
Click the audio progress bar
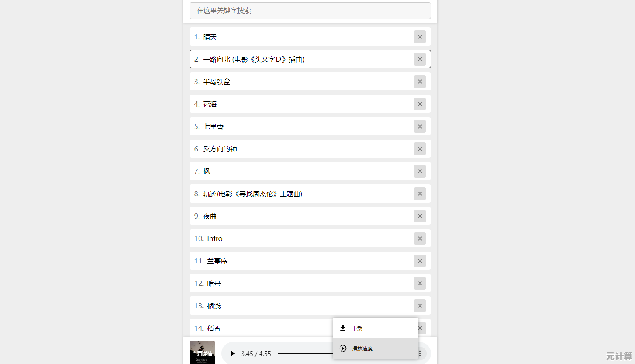pyautogui.click(x=306, y=353)
